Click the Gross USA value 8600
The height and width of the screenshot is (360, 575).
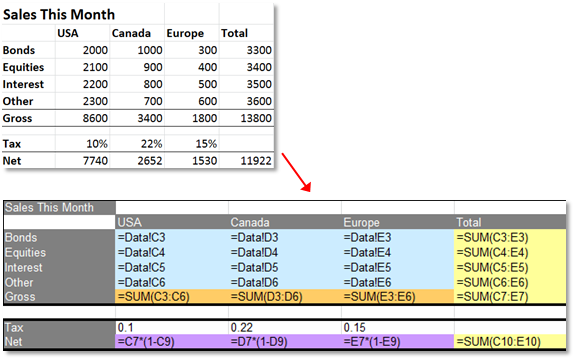95,118
